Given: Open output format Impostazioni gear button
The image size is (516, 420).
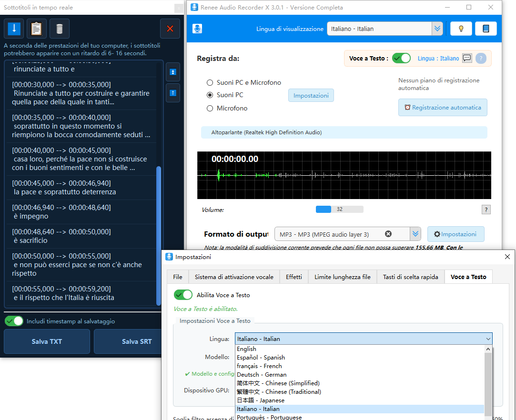Looking at the screenshot, I should pos(456,234).
